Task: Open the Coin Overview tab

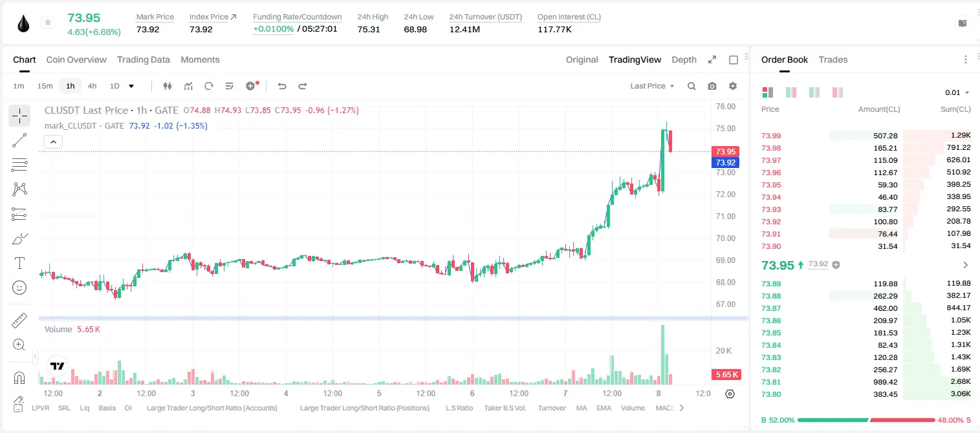Action: (76, 59)
